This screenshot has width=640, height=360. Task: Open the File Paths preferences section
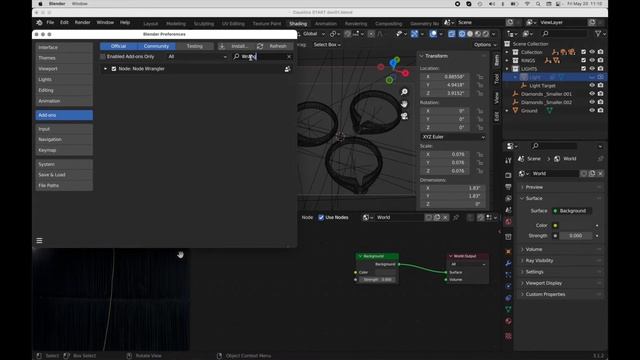pos(64,185)
